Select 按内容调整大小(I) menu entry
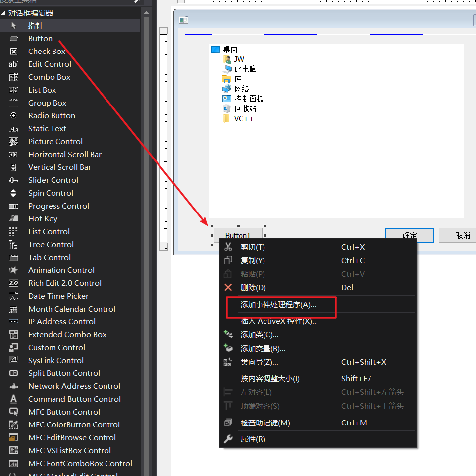The height and width of the screenshot is (476, 476). click(x=318, y=379)
